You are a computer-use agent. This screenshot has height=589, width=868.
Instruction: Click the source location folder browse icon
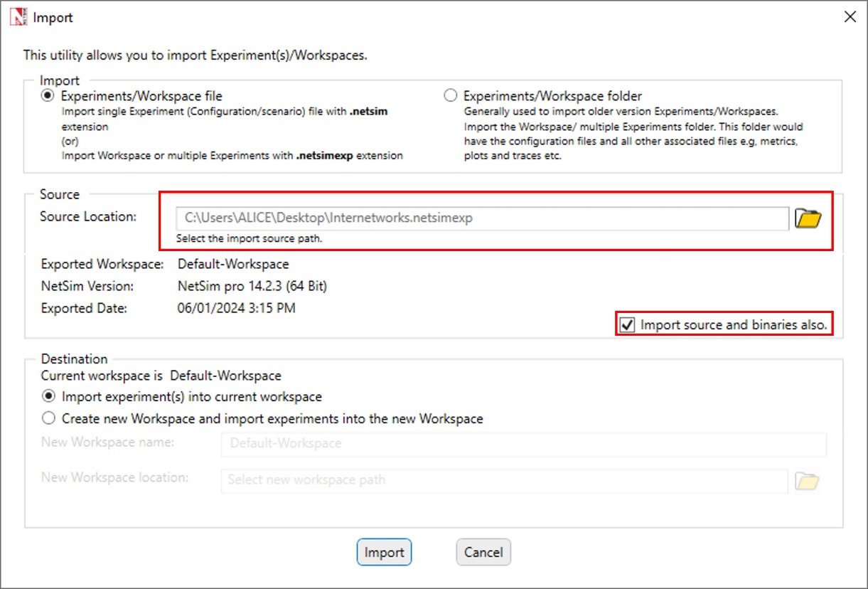[x=808, y=218]
